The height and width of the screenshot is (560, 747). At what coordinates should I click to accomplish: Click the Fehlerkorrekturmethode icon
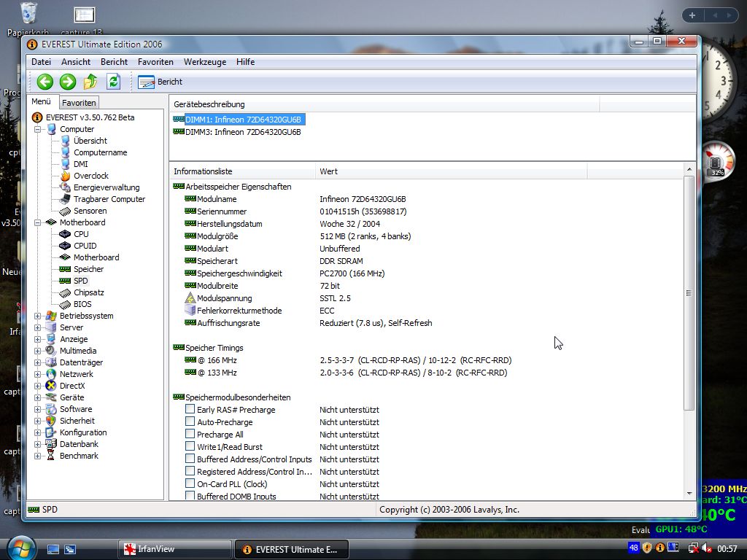tap(190, 311)
